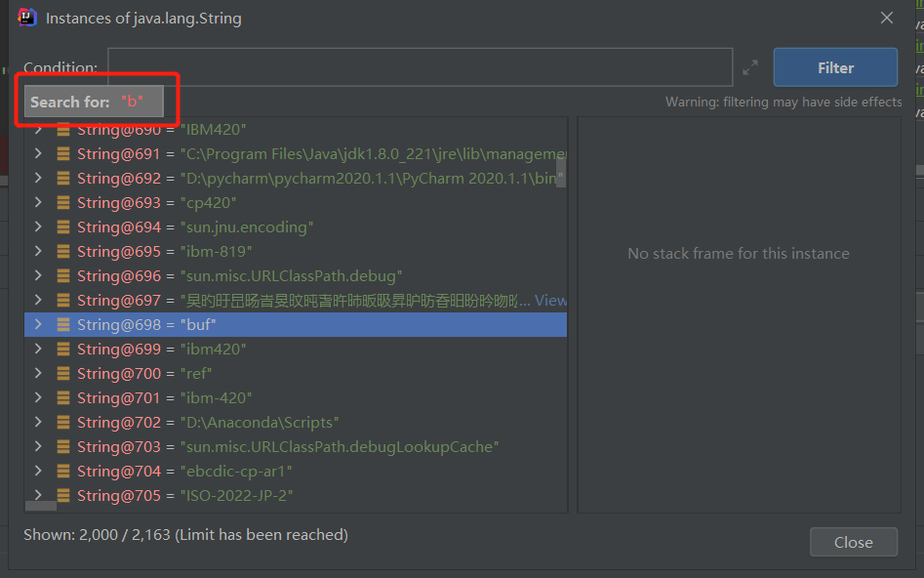Click the object icon of String@702
The image size is (924, 578).
63,423
